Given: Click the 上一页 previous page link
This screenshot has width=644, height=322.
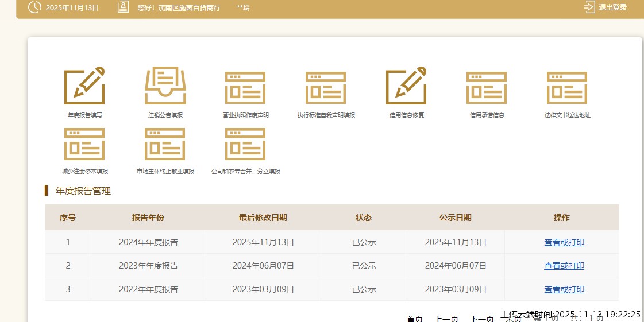Looking at the screenshot, I should point(447,319).
